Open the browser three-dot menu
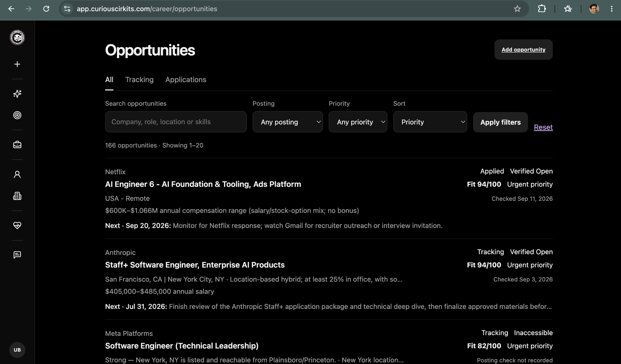 [x=612, y=9]
